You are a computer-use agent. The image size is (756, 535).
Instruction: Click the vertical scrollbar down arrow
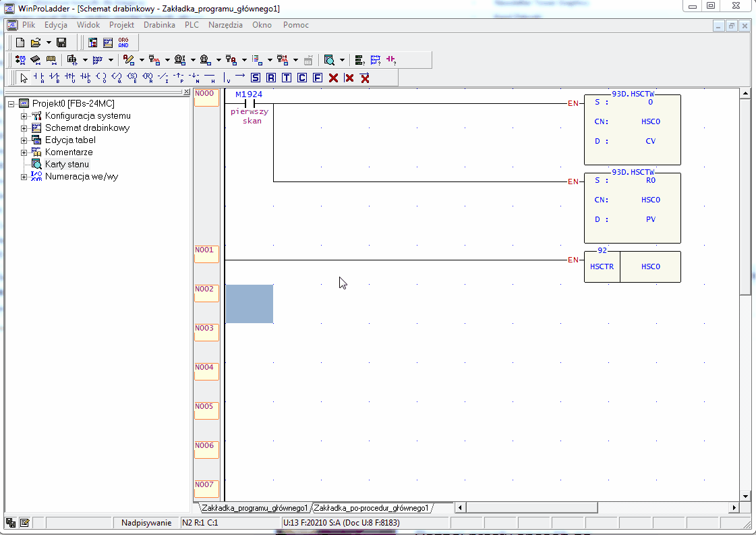pos(745,496)
